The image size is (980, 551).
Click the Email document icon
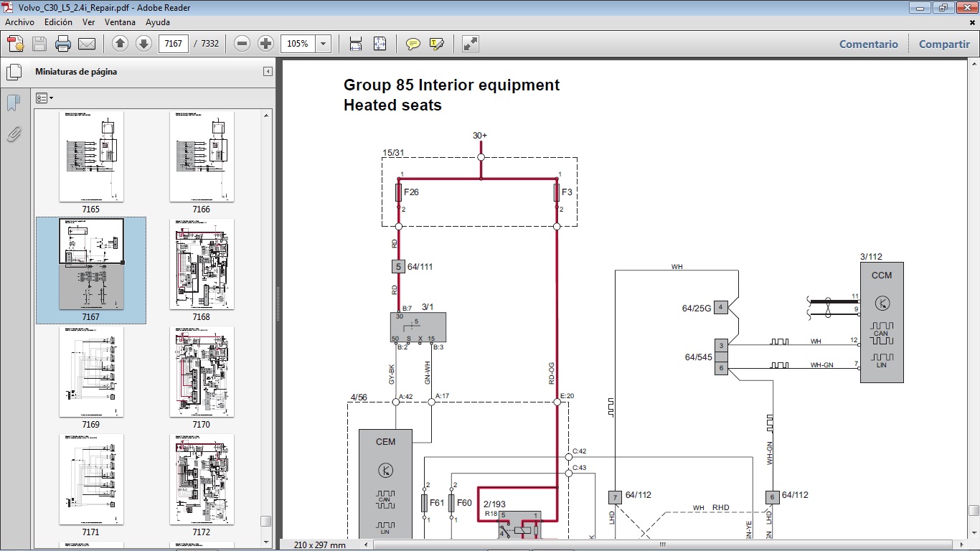[86, 43]
